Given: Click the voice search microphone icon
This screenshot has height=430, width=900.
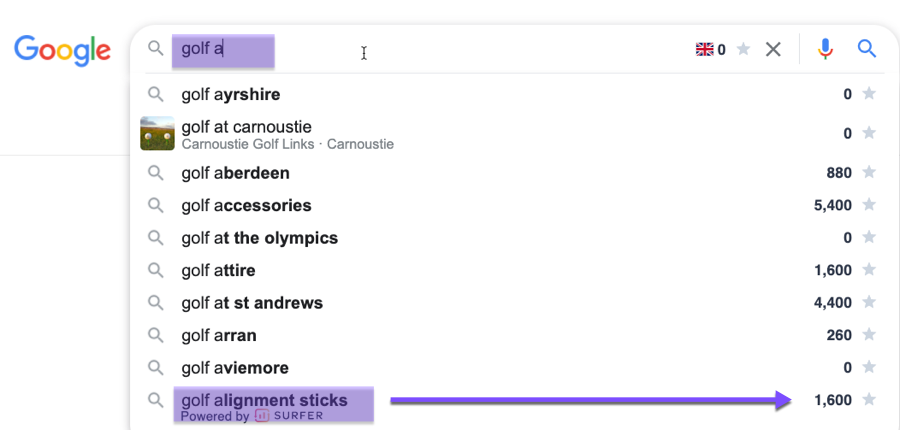Looking at the screenshot, I should click(825, 49).
